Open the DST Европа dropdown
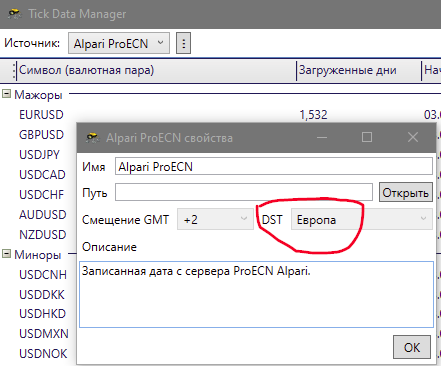The width and height of the screenshot is (441, 366). point(362,219)
